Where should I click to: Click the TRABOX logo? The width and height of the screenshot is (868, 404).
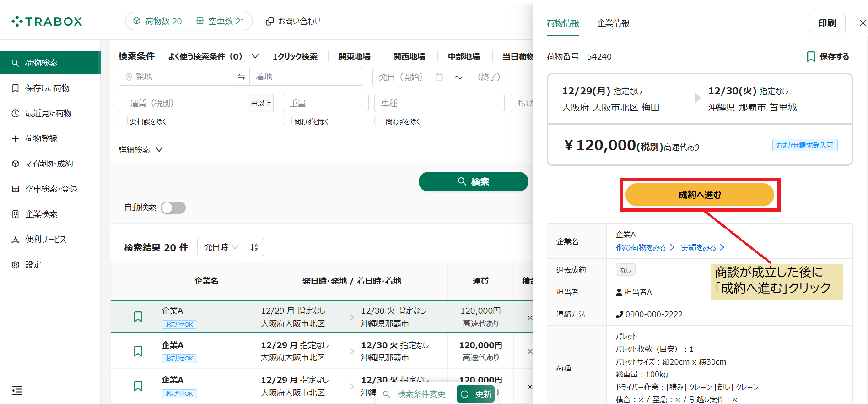point(47,22)
